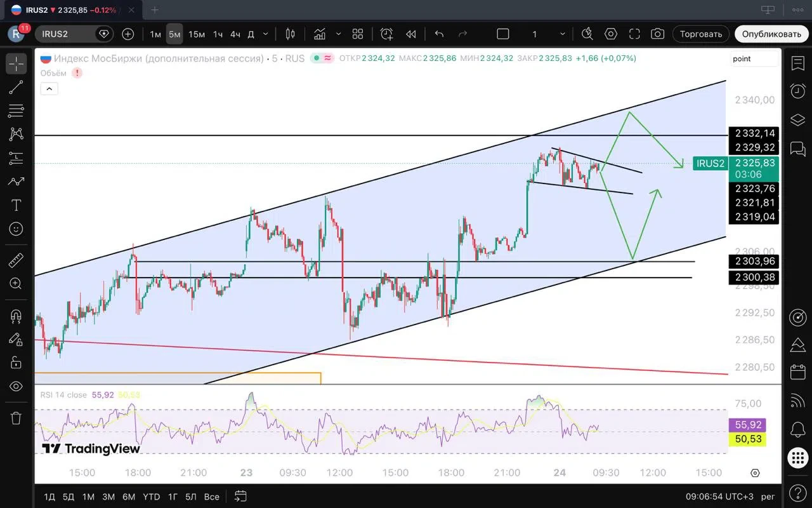Hide all drawings with eye icon
This screenshot has width=812, height=508.
[x=16, y=386]
